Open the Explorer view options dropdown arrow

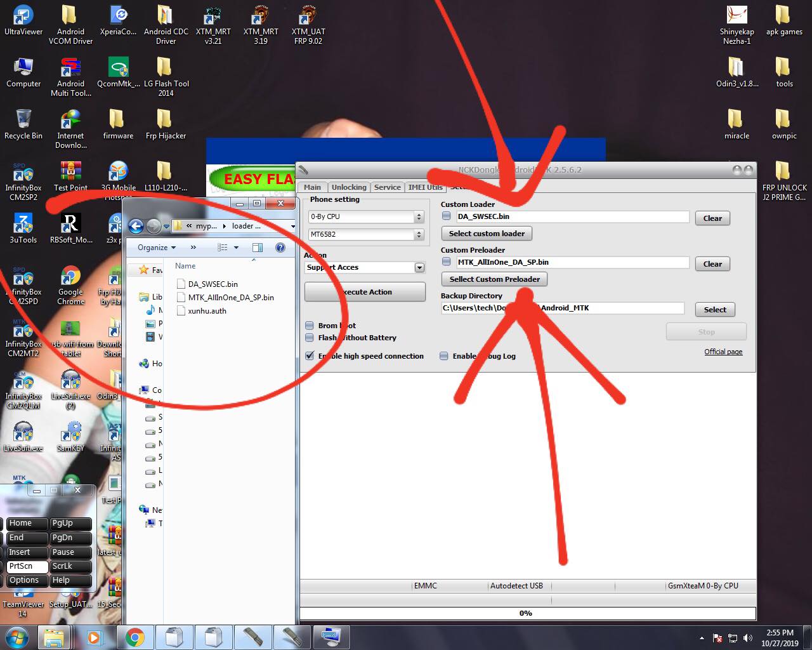[236, 248]
